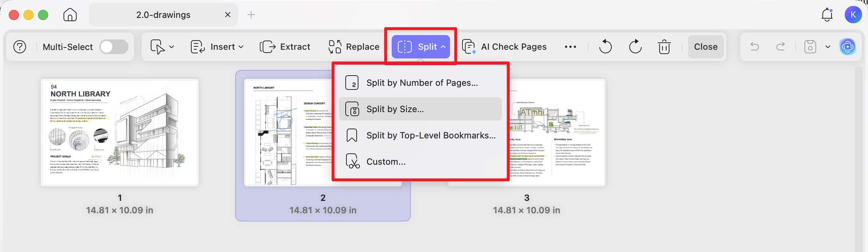Select page 1 thumbnail North Library cover
Image resolution: width=868 pixels, height=252 pixels.
click(x=120, y=133)
